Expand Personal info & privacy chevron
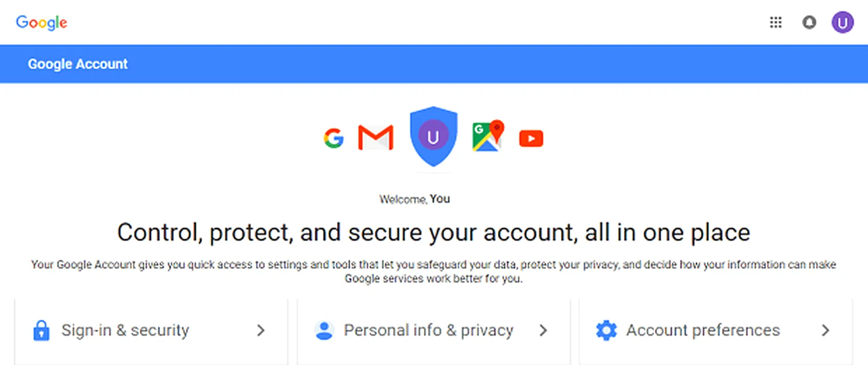868x365 pixels. (543, 330)
